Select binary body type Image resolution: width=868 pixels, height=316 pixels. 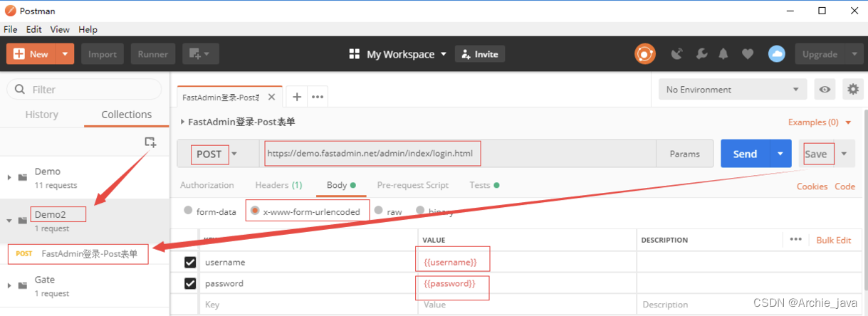pyautogui.click(x=420, y=211)
